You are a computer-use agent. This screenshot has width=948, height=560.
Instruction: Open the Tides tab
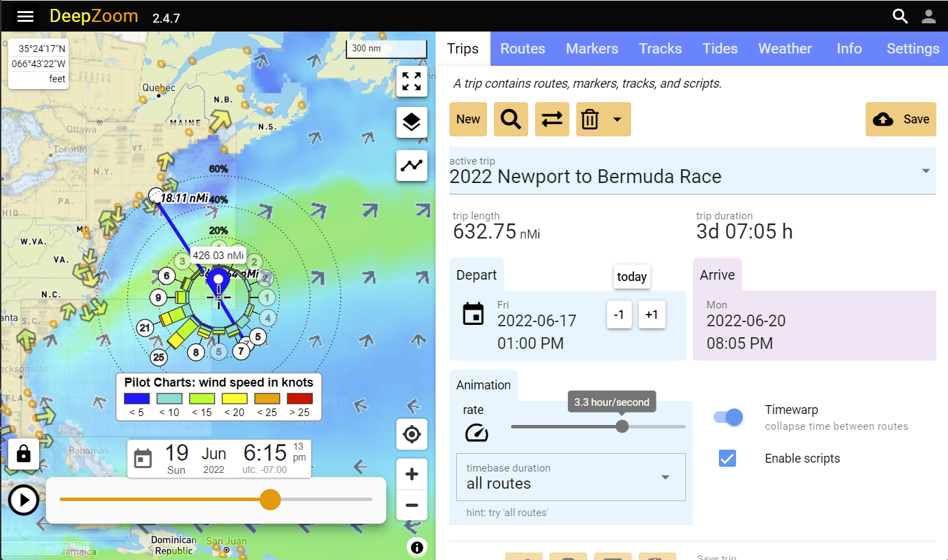point(720,49)
